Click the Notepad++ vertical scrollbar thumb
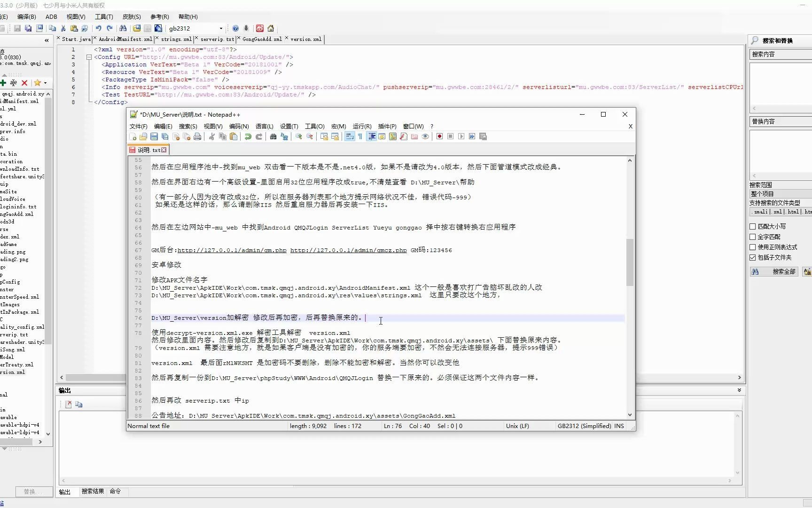Image resolution: width=812 pixels, height=508 pixels. [630, 262]
